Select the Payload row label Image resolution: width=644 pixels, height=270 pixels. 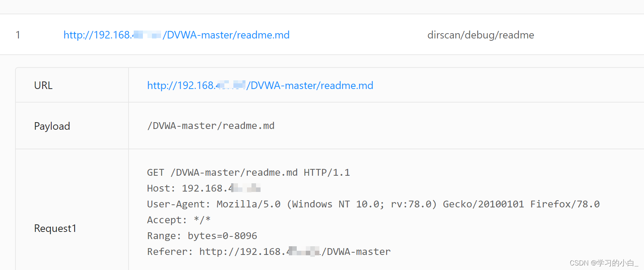click(52, 126)
